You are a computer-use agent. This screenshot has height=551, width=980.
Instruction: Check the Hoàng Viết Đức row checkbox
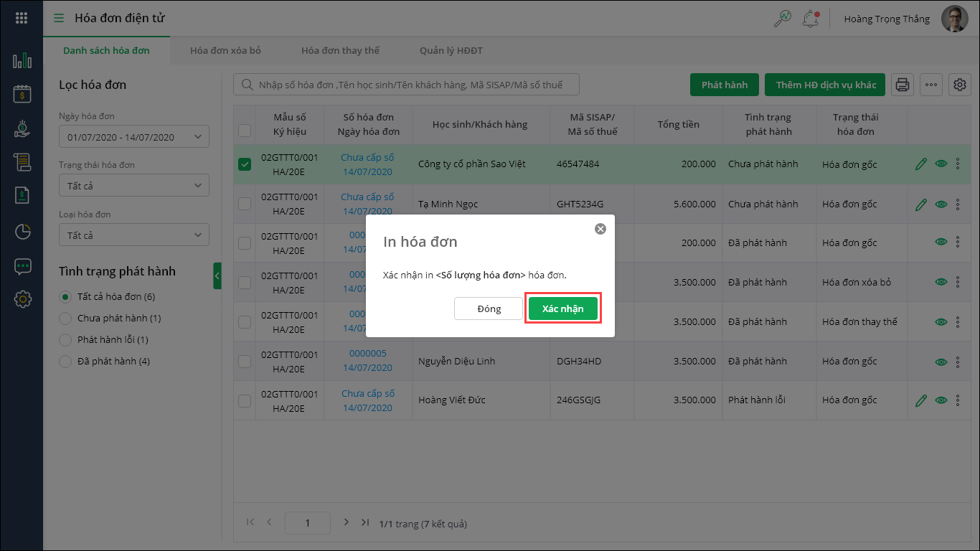point(245,400)
